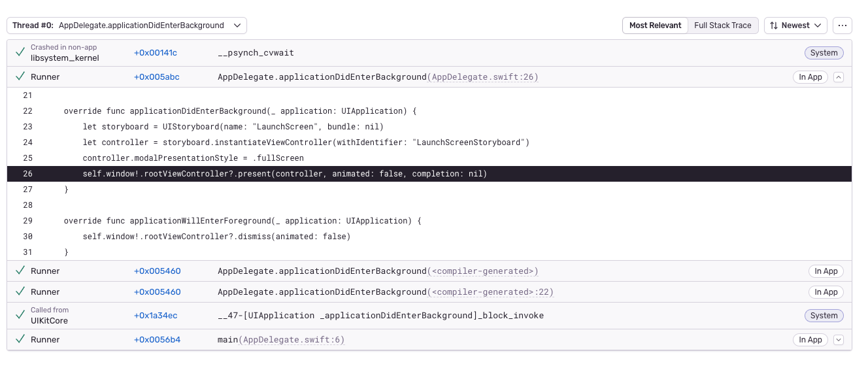The width and height of the screenshot is (868, 366).
Task: Click In App badge on compiler-generated:22 frame
Action: (826, 292)
